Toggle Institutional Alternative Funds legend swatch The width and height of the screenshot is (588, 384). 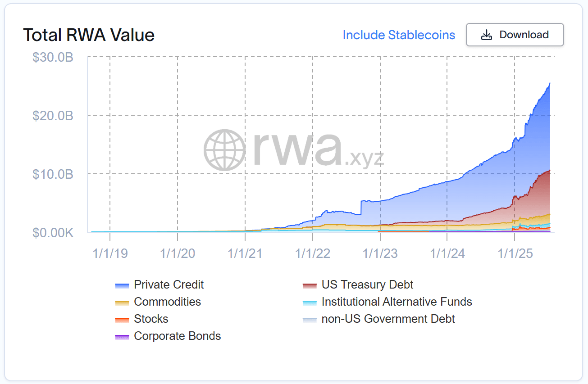point(310,302)
